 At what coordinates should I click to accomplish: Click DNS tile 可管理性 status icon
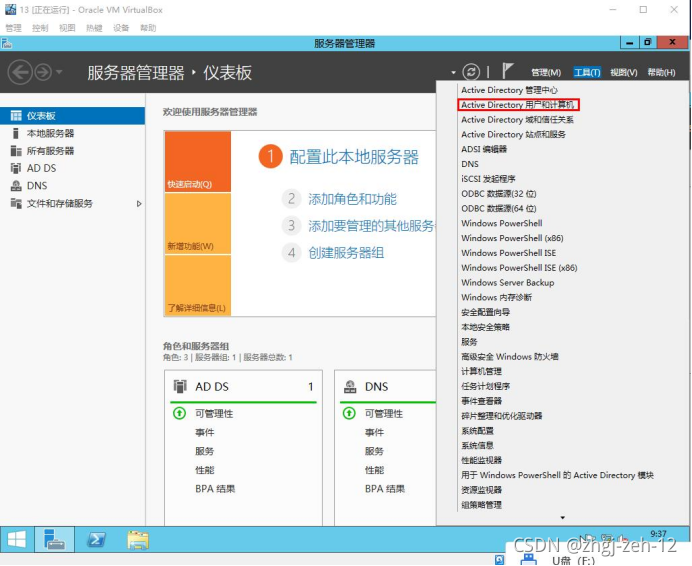(349, 414)
